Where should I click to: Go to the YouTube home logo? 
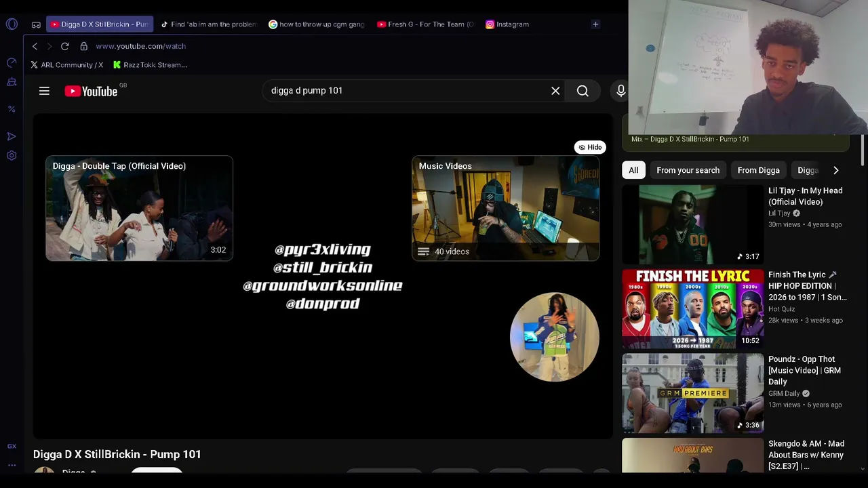pyautogui.click(x=91, y=91)
